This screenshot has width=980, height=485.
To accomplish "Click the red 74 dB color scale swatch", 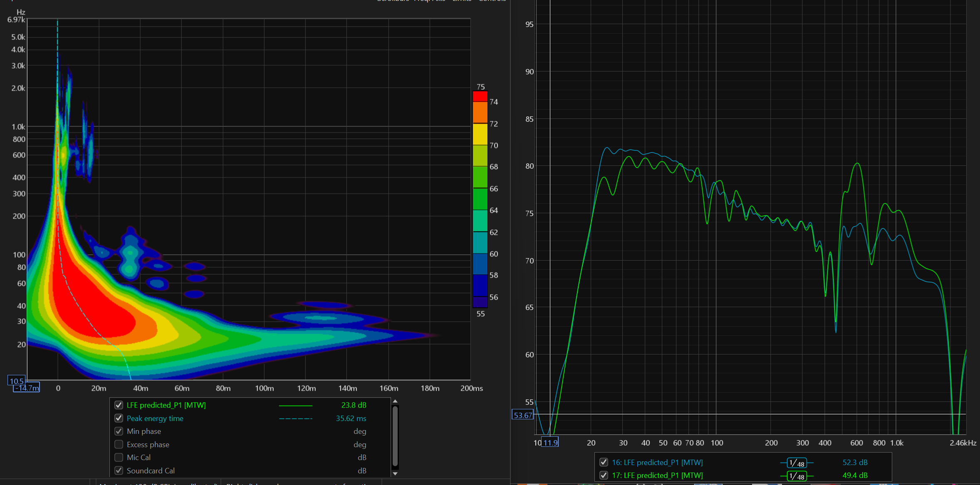I will coord(480,96).
